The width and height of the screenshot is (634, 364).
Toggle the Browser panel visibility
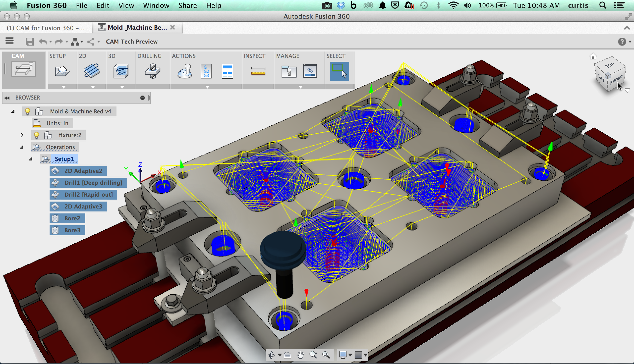pyautogui.click(x=7, y=97)
